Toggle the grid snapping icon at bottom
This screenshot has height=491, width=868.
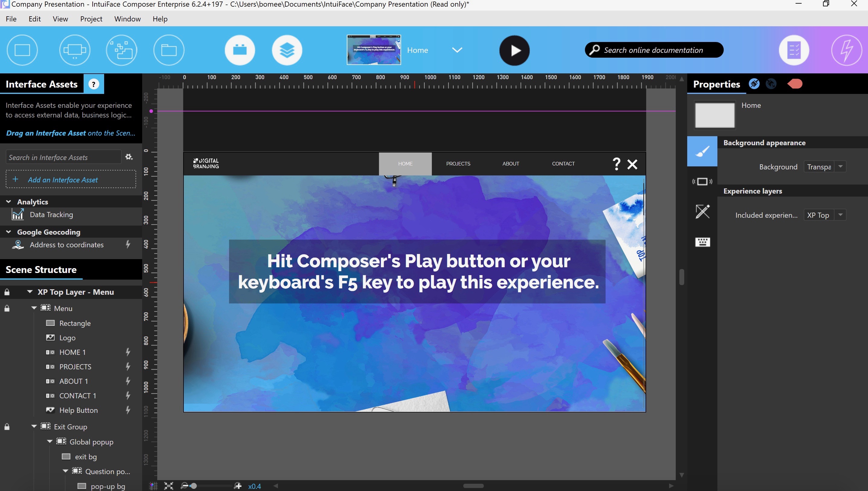pos(153,486)
